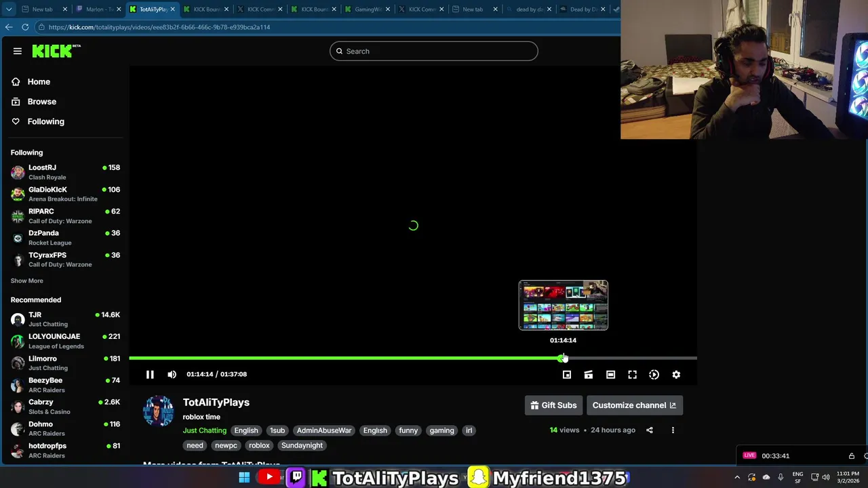Open the mini player
This screenshot has height=488, width=868.
point(567,374)
